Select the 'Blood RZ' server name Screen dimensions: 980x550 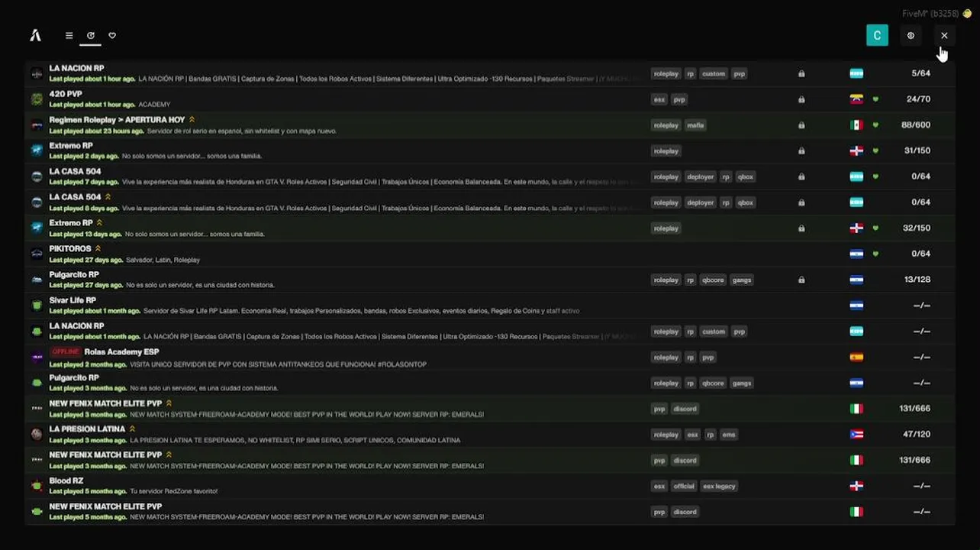[x=66, y=480]
